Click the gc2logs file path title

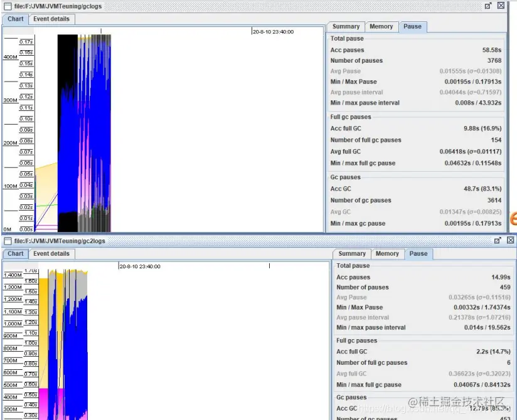coord(60,241)
